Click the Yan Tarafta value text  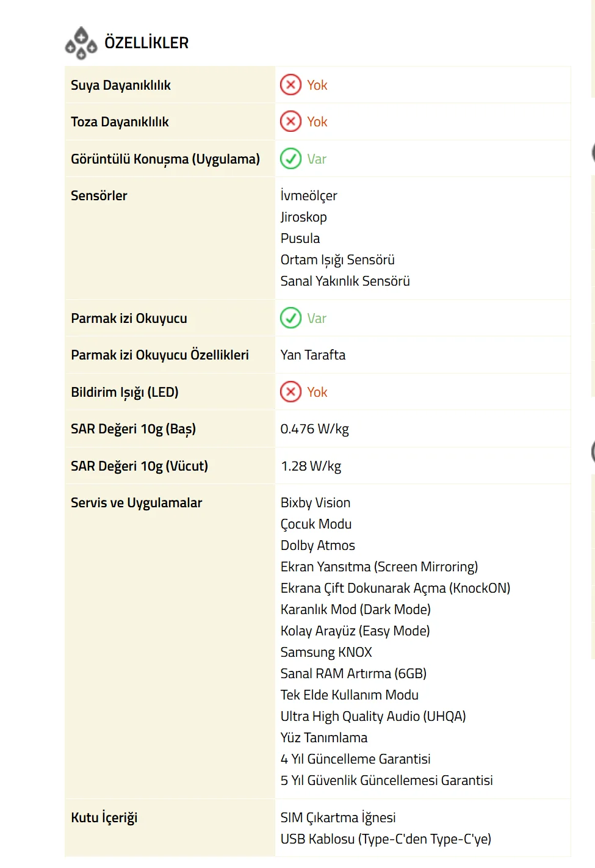click(x=312, y=355)
